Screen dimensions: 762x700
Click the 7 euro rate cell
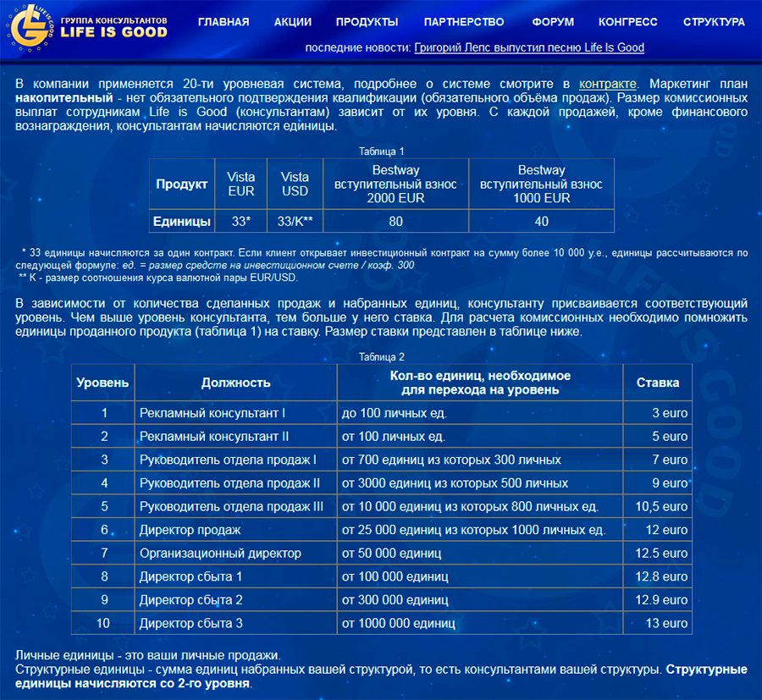(658, 460)
